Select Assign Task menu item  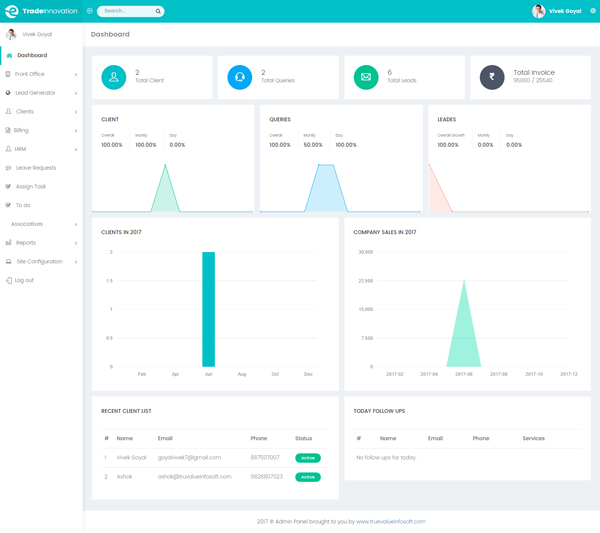coord(41,186)
